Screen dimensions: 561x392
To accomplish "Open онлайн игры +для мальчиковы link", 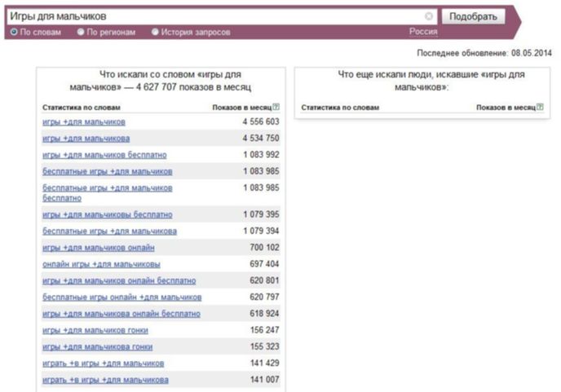I will pyautogui.click(x=101, y=264).
